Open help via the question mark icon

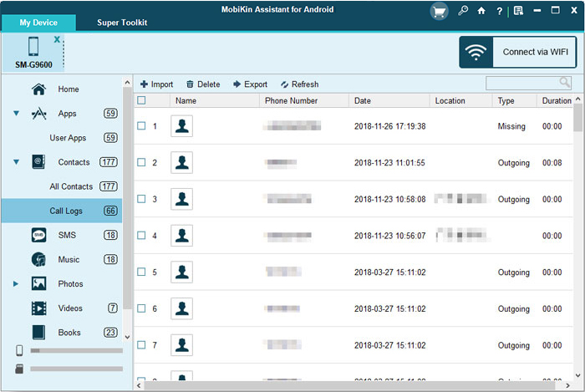(499, 11)
